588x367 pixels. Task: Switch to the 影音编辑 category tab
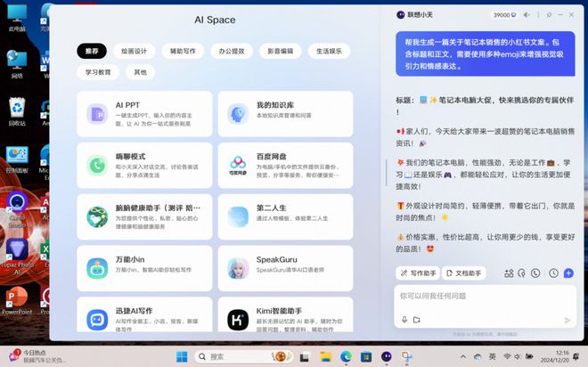[x=281, y=51]
